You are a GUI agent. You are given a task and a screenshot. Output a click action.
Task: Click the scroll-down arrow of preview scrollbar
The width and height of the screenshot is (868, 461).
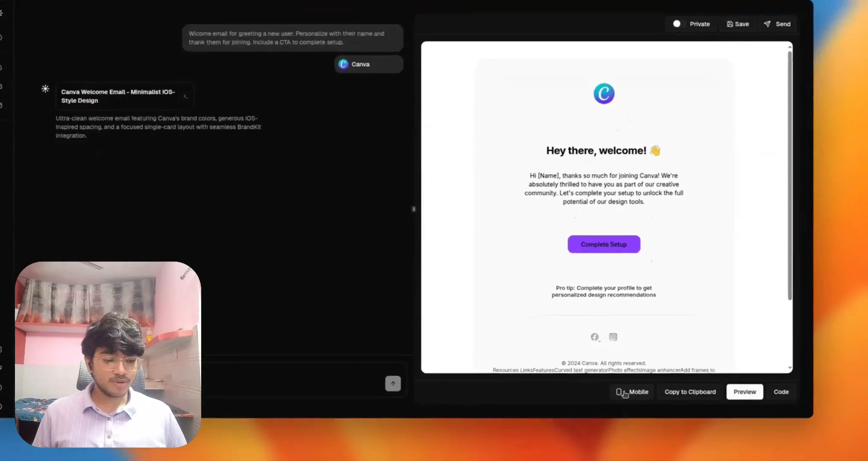coord(790,368)
